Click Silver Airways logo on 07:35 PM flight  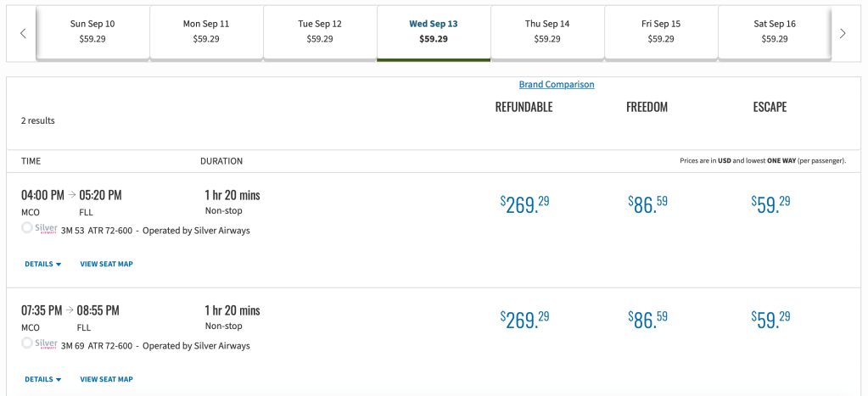pyautogui.click(x=40, y=344)
